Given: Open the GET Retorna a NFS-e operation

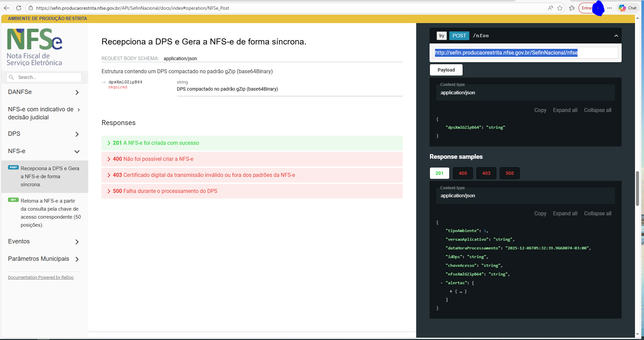Looking at the screenshot, I should (x=50, y=213).
